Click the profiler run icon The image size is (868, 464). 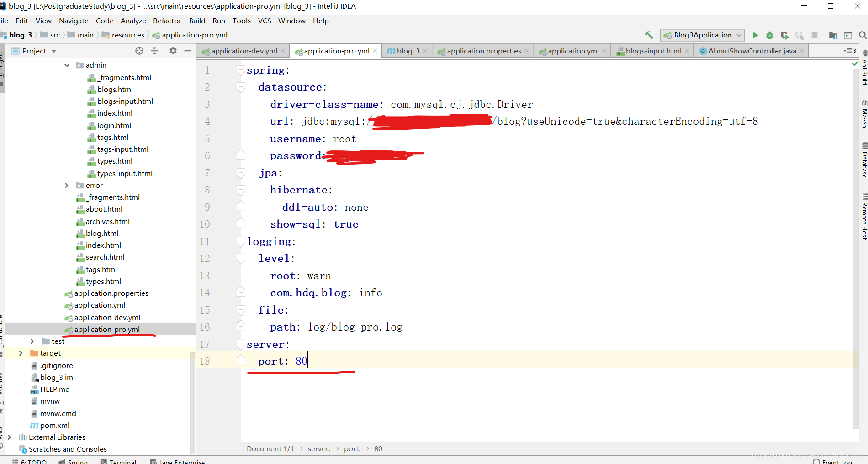(x=799, y=35)
